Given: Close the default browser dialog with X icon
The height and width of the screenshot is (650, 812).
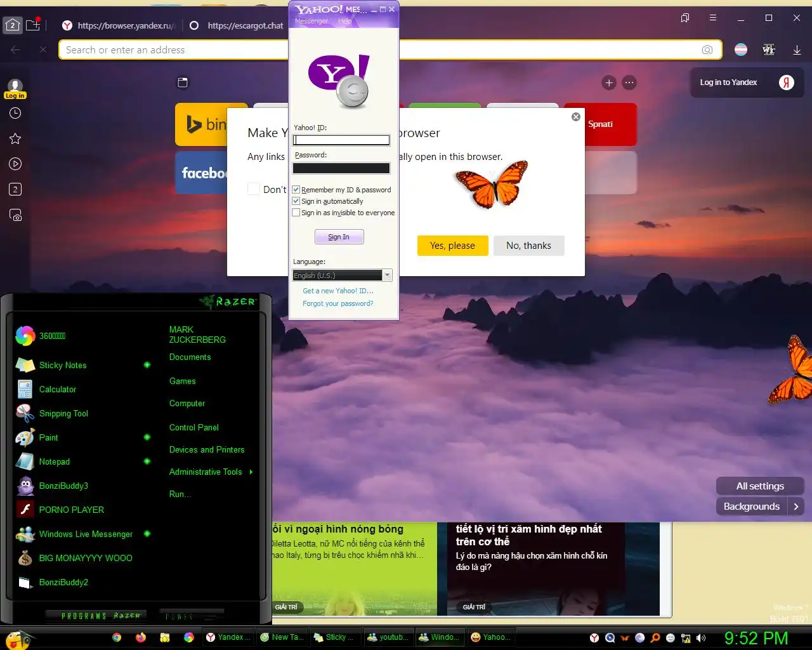Looking at the screenshot, I should pos(576,117).
